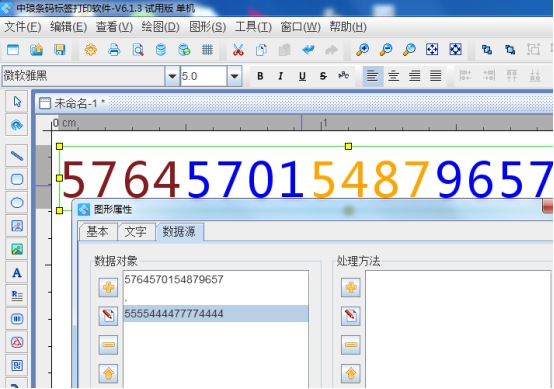554x389 pixels.
Task: Open the 帮助(H) menu
Action: tap(348, 27)
